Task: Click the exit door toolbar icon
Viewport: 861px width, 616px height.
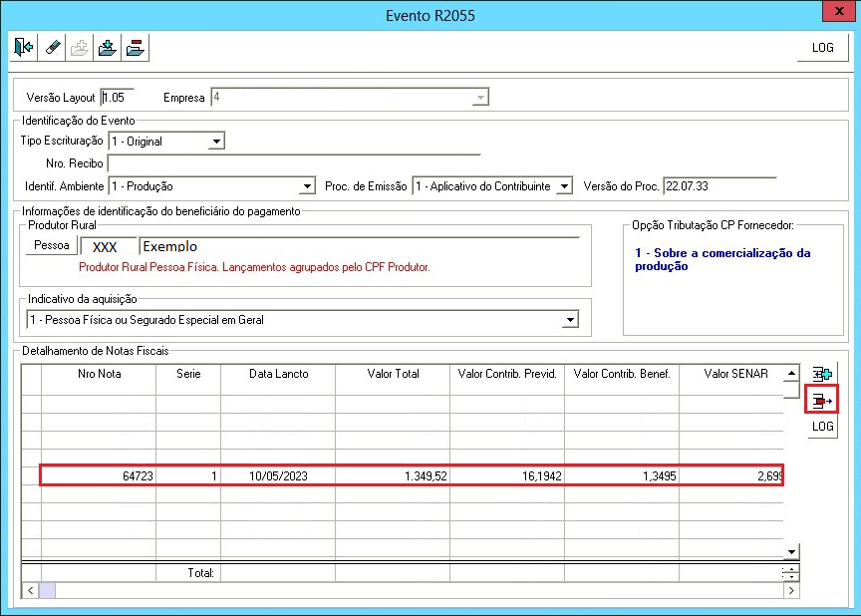Action: 24,47
